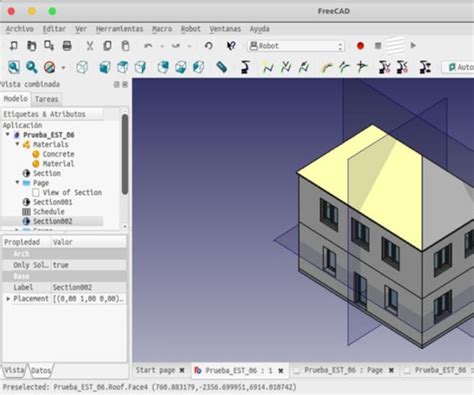The height and width of the screenshot is (395, 474).
Task: Open the Archivo menu
Action: [x=20, y=29]
